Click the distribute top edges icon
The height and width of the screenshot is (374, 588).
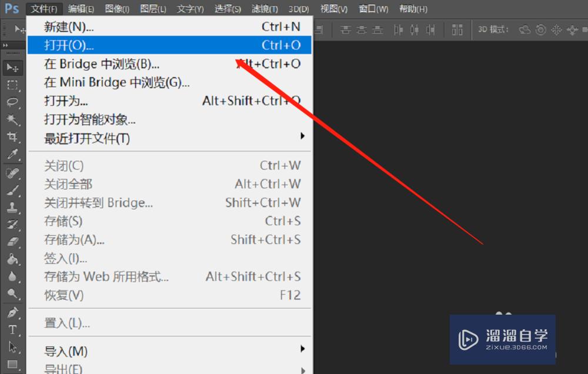[346, 29]
